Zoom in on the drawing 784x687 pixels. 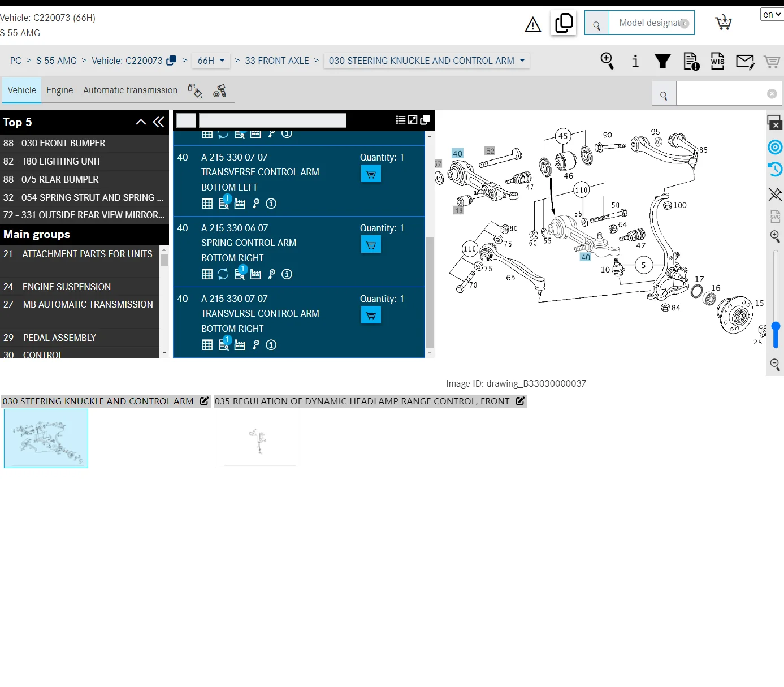tap(775, 236)
